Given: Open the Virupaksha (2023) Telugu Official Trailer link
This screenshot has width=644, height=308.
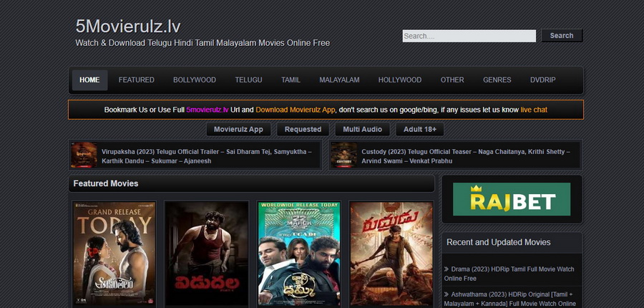Looking at the screenshot, I should tap(206, 156).
